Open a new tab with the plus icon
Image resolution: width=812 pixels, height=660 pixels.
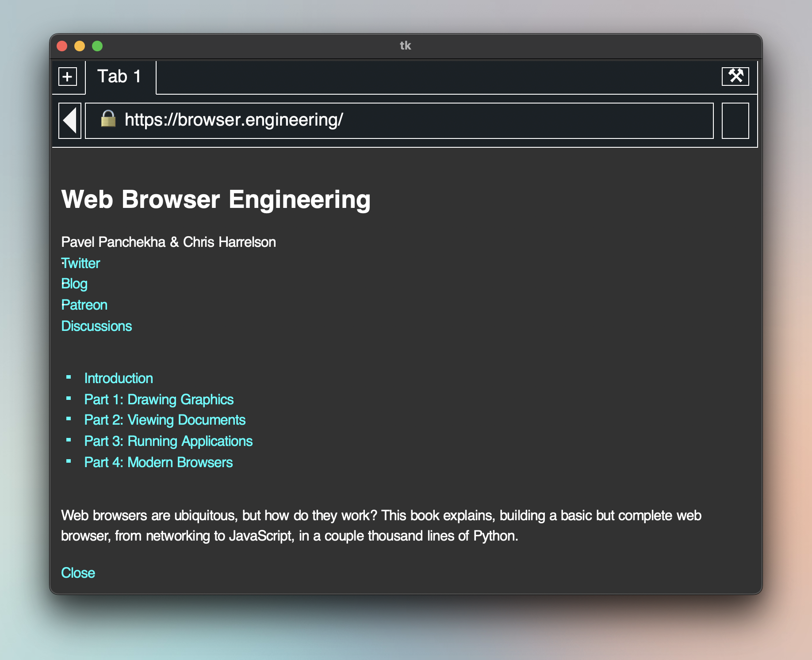[68, 77]
